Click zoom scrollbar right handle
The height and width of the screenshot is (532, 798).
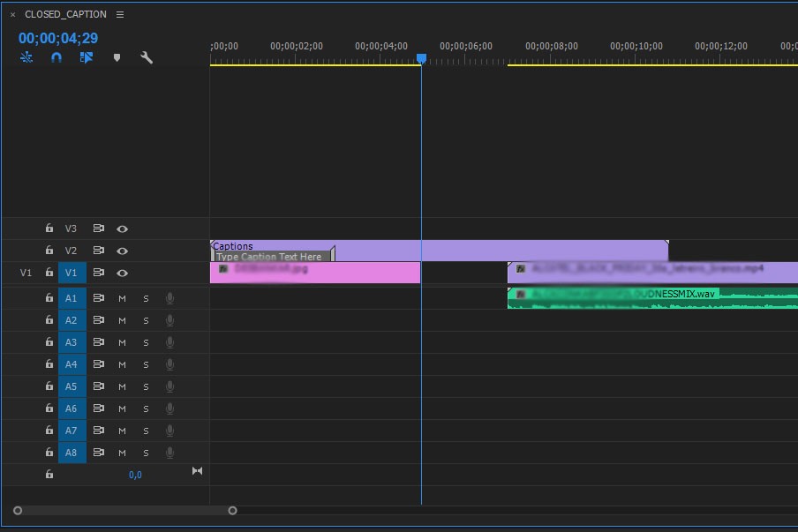coord(232,511)
